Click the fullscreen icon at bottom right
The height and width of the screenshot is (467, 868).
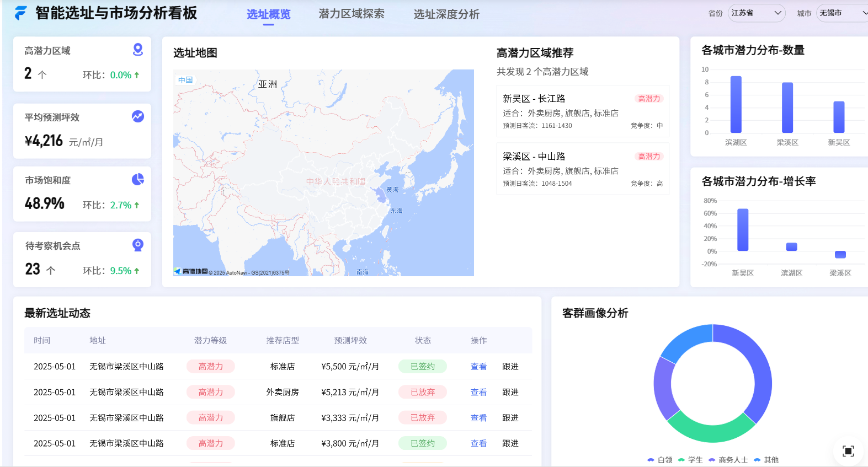(x=848, y=451)
